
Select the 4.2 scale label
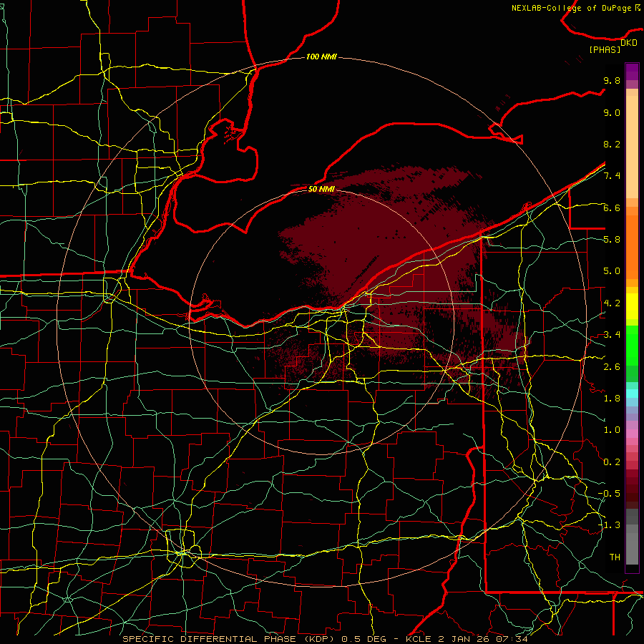(x=612, y=303)
